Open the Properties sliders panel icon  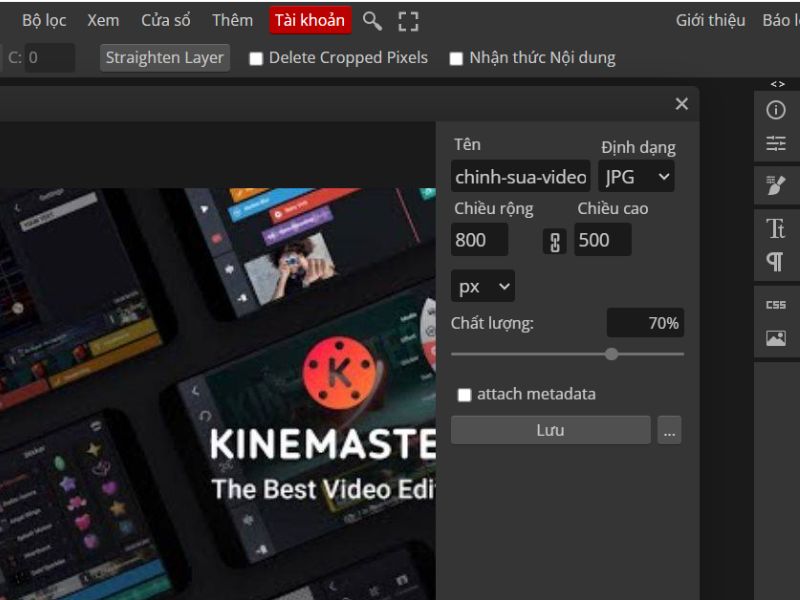(x=776, y=143)
